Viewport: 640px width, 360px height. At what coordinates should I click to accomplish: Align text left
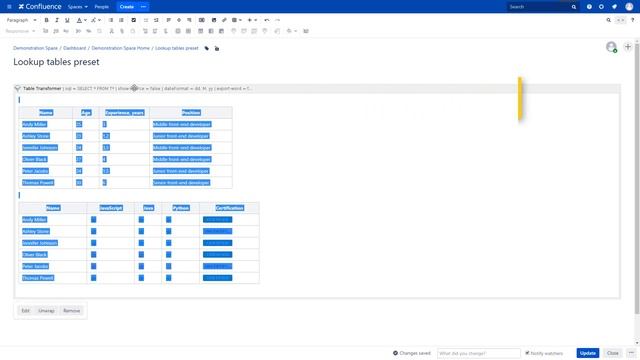pyautogui.click(x=169, y=20)
